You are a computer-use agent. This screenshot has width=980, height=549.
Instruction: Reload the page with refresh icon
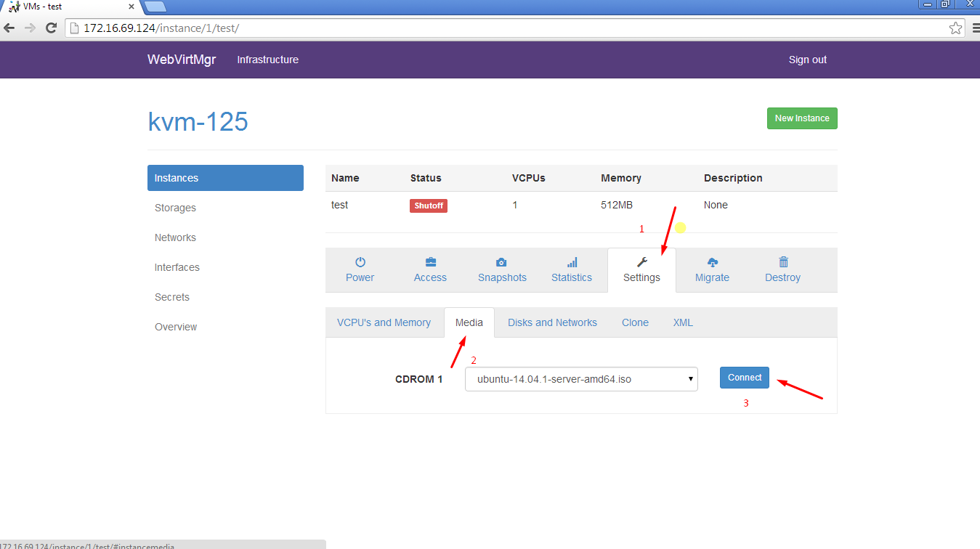click(51, 28)
